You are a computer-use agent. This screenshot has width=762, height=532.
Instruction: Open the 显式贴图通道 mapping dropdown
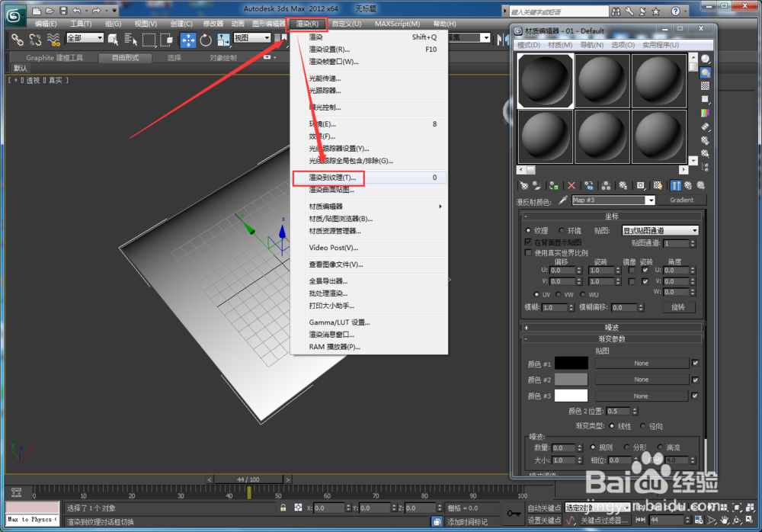coord(661,230)
